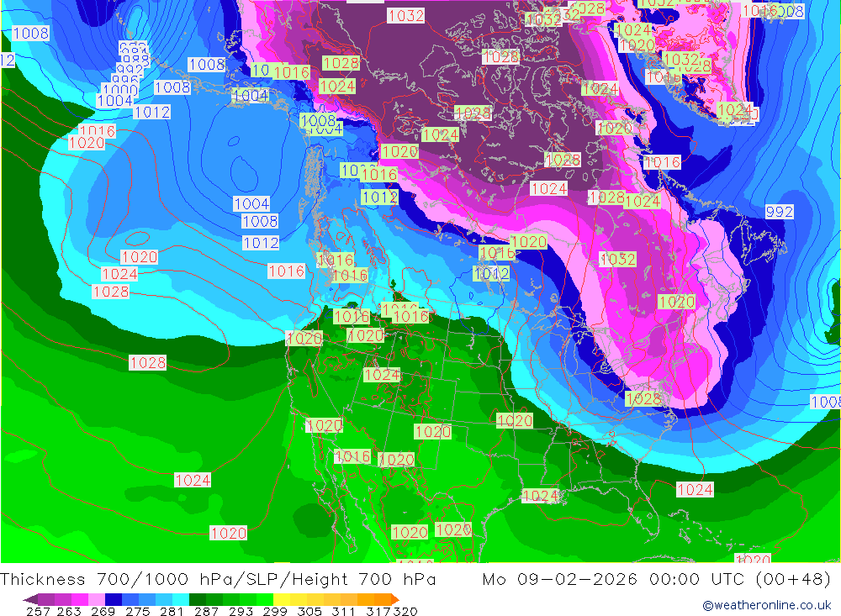Click the 992 pressure label near Newfoundland
This screenshot has height=616, width=841.
780,212
